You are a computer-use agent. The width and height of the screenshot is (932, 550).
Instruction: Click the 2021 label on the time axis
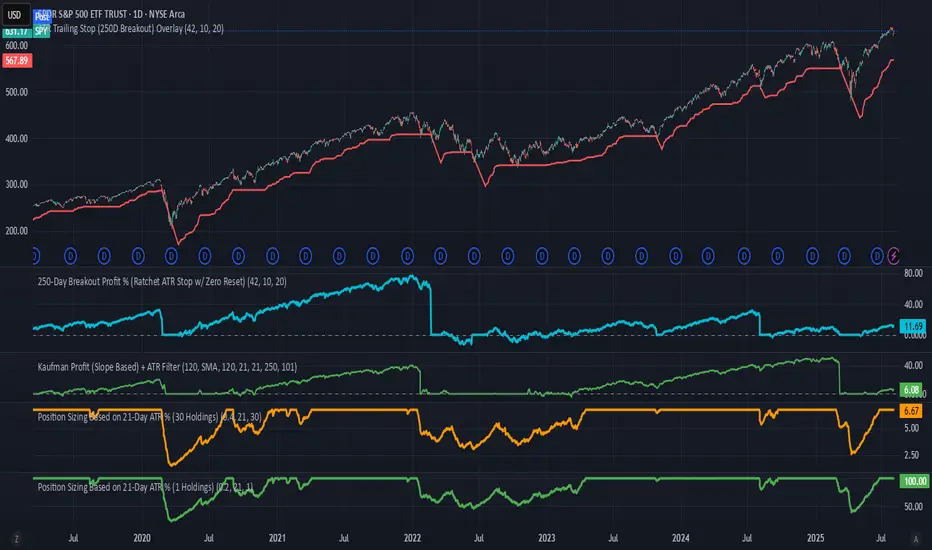pos(277,538)
